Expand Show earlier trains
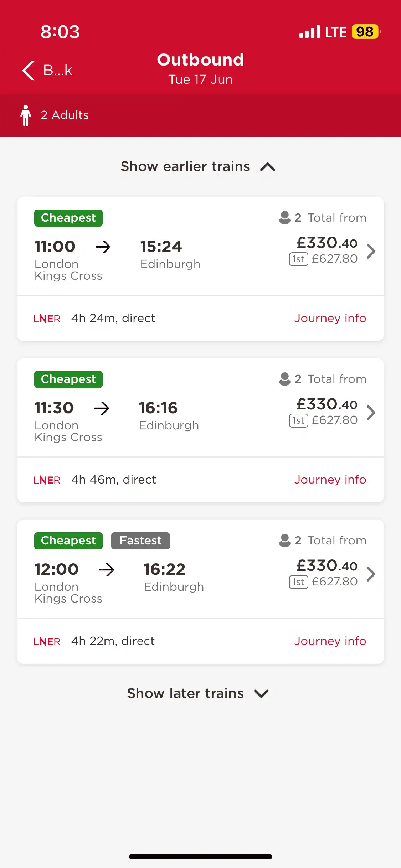The width and height of the screenshot is (401, 868). click(x=198, y=166)
